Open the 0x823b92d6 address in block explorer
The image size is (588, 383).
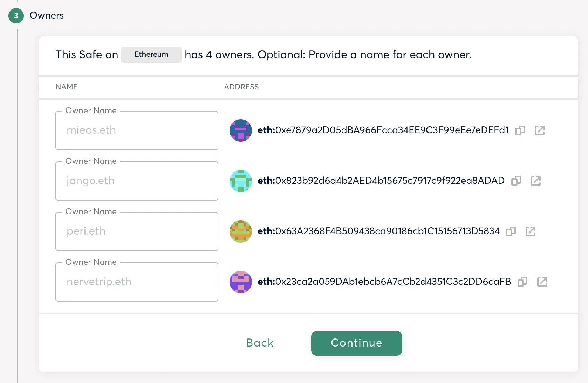pos(535,181)
